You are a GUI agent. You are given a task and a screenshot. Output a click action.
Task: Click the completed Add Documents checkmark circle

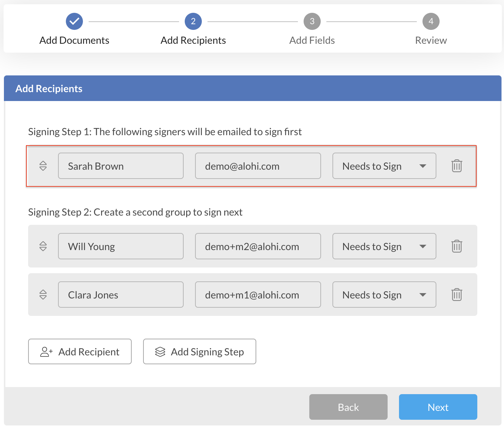pyautogui.click(x=74, y=22)
